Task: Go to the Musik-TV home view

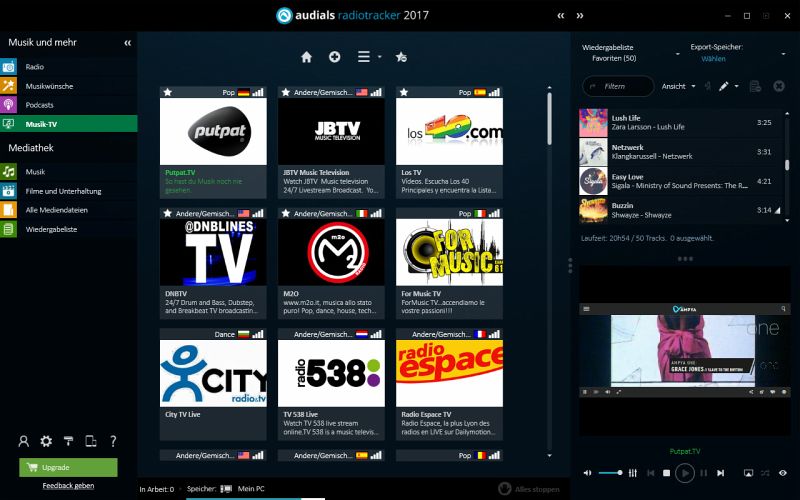Action: click(307, 57)
